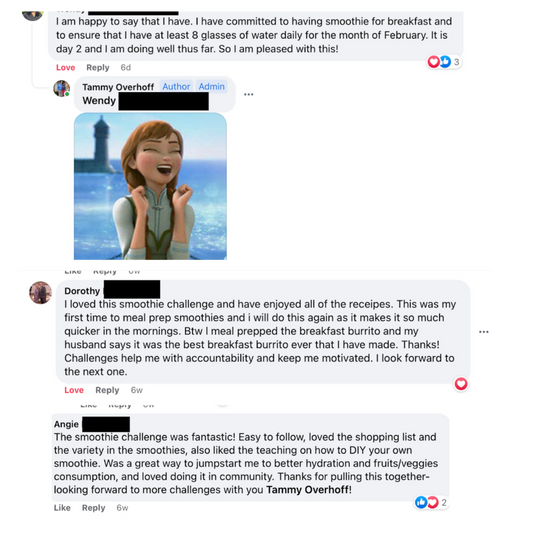Toggle Love on Wendy's comment
This screenshot has height=533, width=533.
[x=65, y=68]
